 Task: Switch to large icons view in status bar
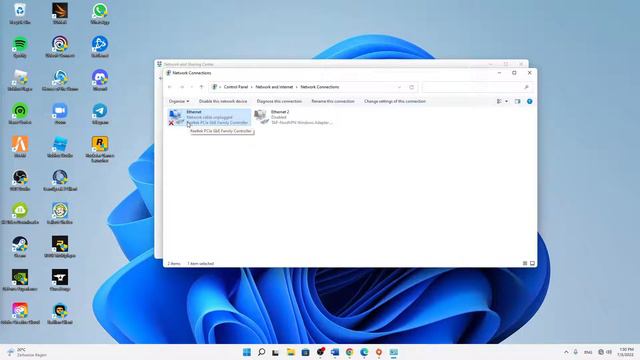[x=532, y=264]
